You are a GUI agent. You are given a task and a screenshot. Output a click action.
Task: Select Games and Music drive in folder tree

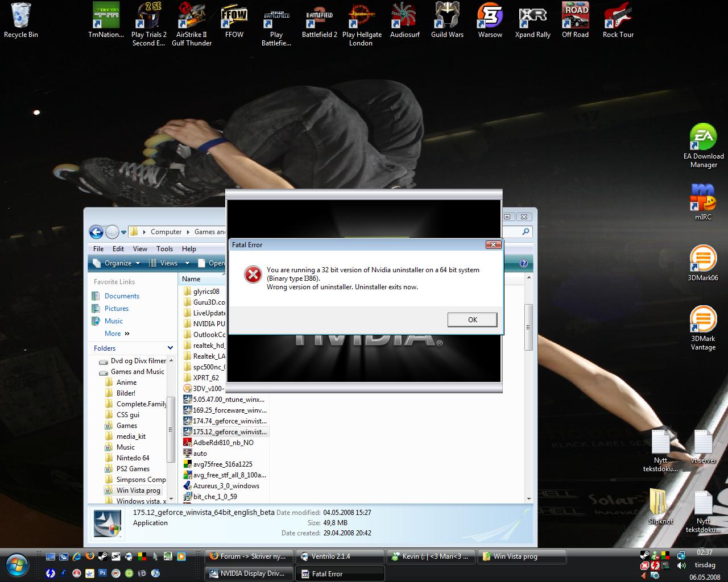[137, 372]
